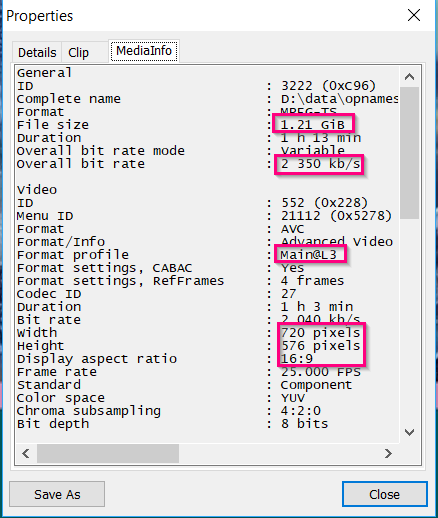Click the '2 350 kb/s' overall bit rate value
Viewport: 438px width, 518px height.
coord(321,164)
